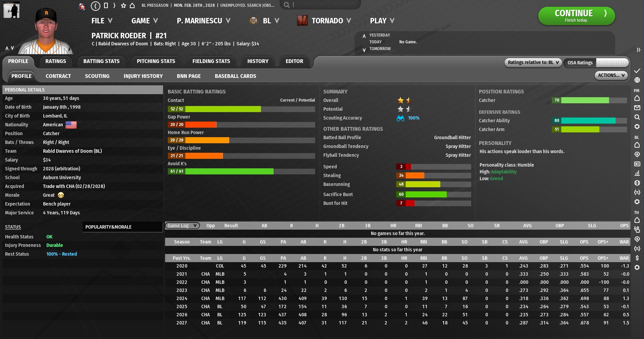The height and width of the screenshot is (339, 644).
Task: Open the GAME menu
Action: [145, 21]
